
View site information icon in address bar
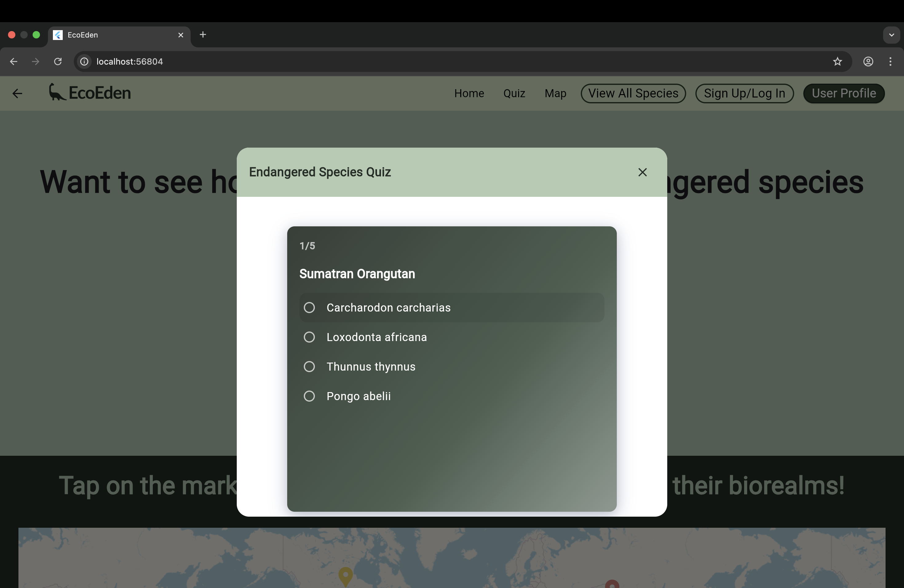(84, 62)
